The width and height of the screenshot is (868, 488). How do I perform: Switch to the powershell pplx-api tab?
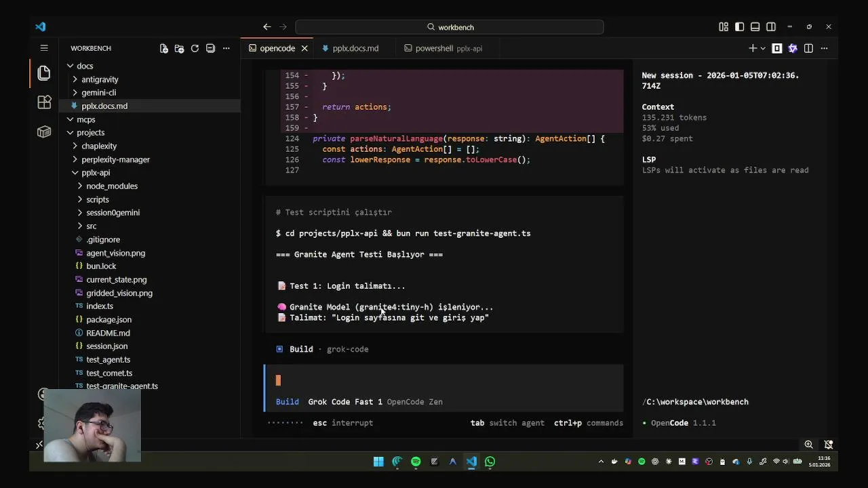(448, 48)
